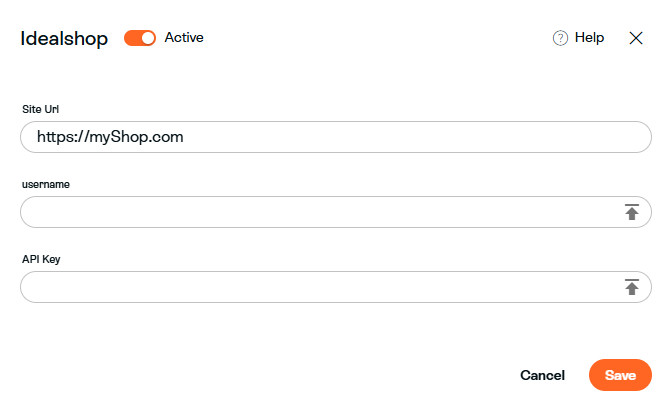Screen dimensions: 672x410
Task: Close the Idealshop dialog with the X icon
Action: click(x=636, y=38)
